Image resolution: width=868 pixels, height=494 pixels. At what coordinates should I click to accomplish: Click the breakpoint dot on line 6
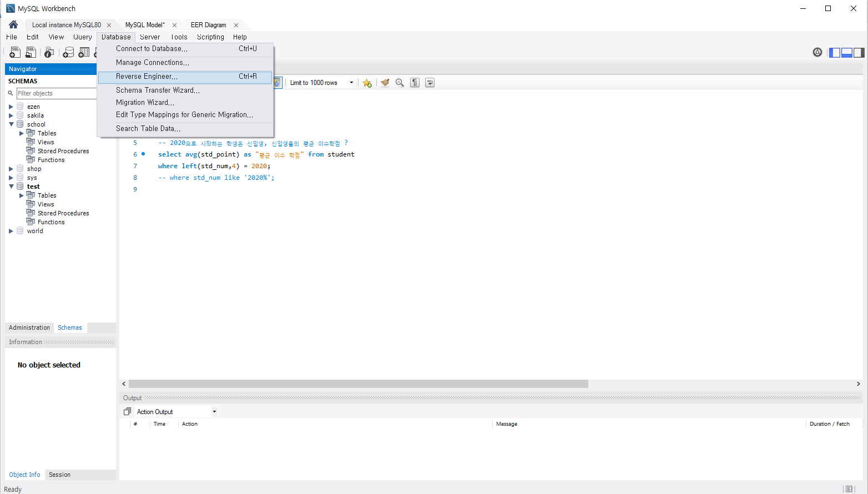coord(143,154)
